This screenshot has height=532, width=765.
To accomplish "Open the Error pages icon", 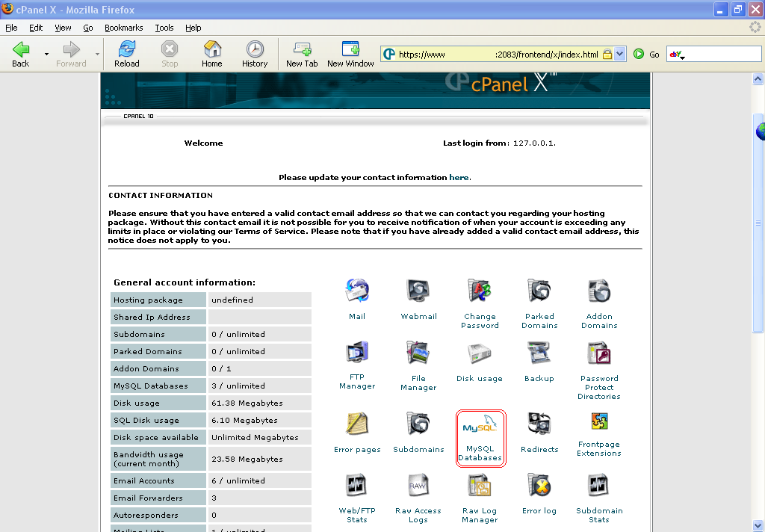I will coord(357,424).
